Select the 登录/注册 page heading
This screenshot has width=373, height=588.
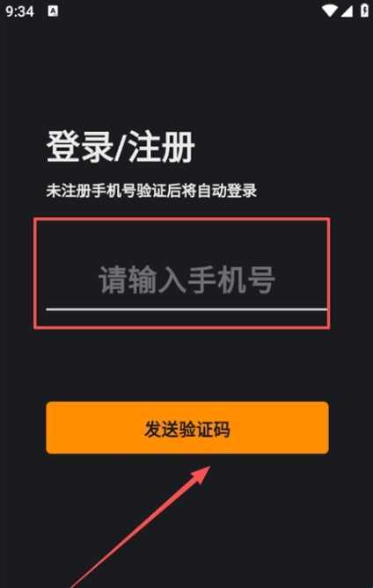click(x=121, y=147)
